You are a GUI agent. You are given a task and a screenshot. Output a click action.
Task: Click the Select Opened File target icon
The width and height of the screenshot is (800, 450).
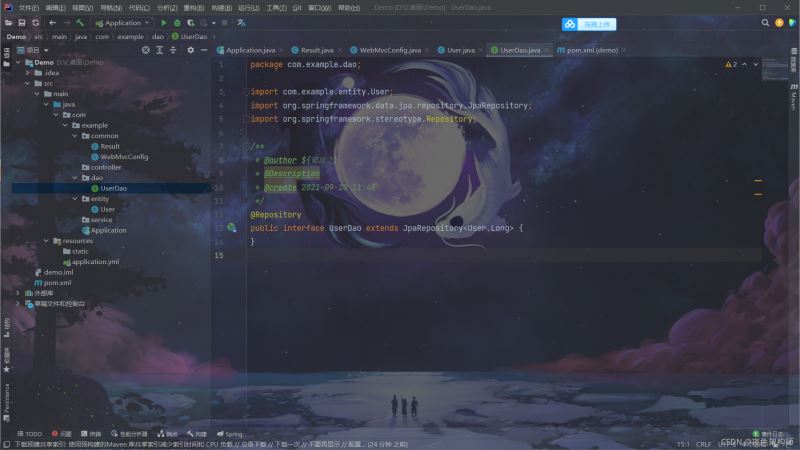[x=145, y=50]
